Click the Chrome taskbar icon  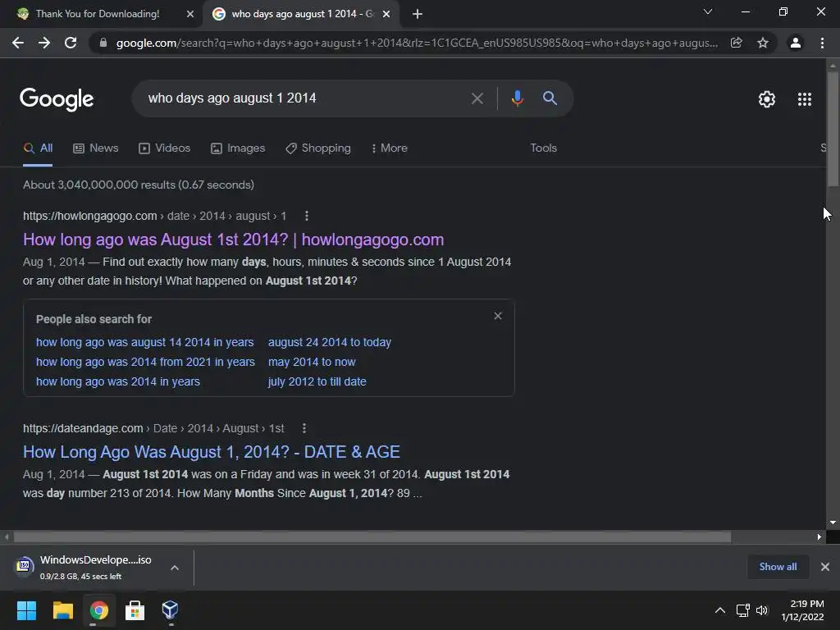98,610
